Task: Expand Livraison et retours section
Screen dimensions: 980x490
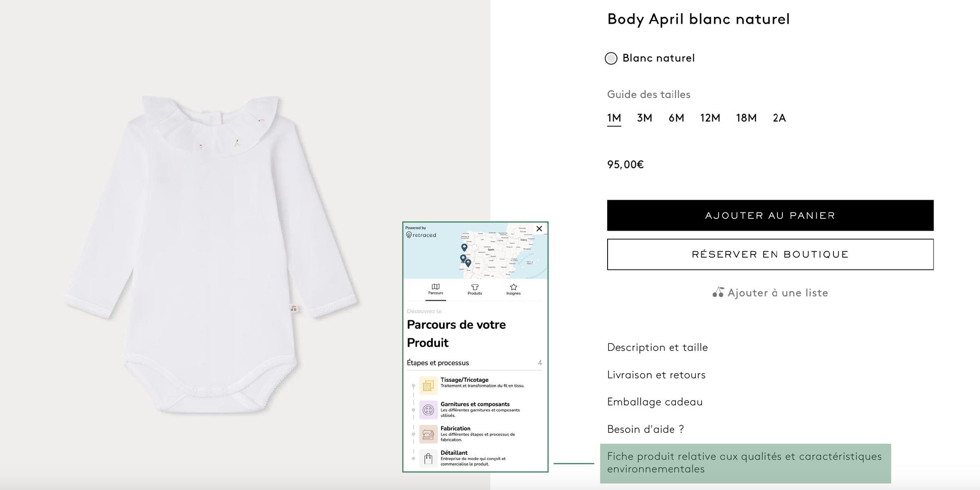Action: [x=656, y=375]
